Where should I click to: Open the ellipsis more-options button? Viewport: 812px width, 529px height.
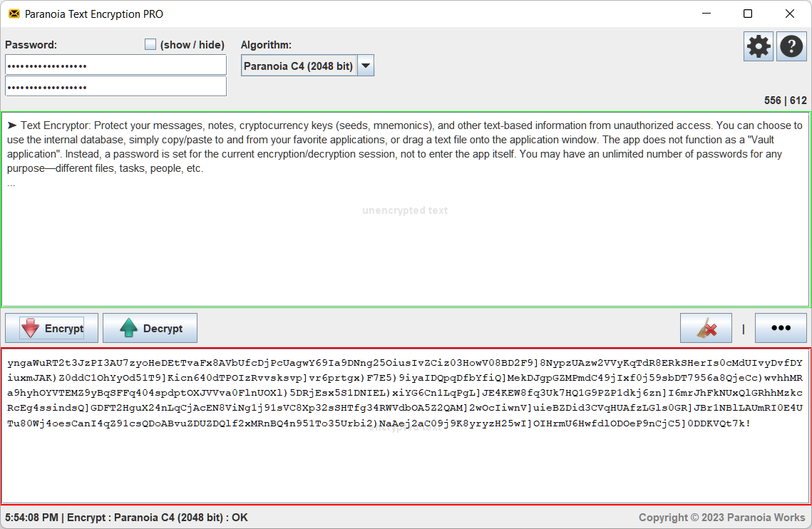[x=781, y=327]
